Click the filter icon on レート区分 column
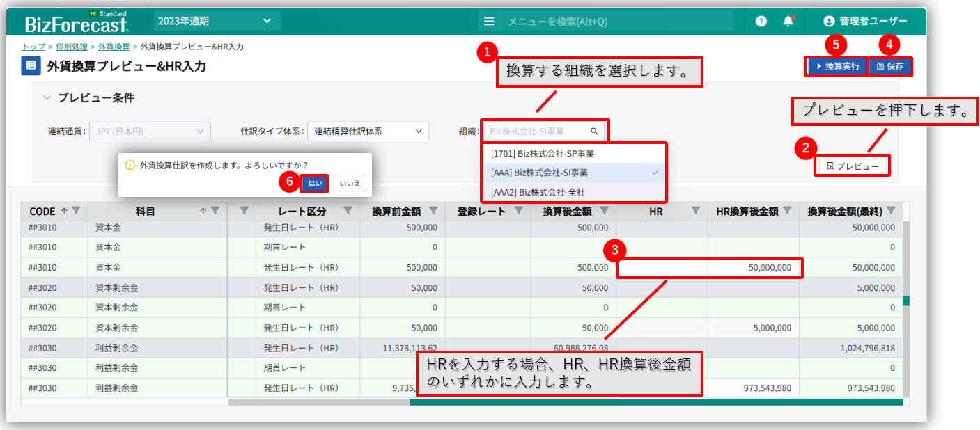The width and height of the screenshot is (980, 430). (x=348, y=211)
